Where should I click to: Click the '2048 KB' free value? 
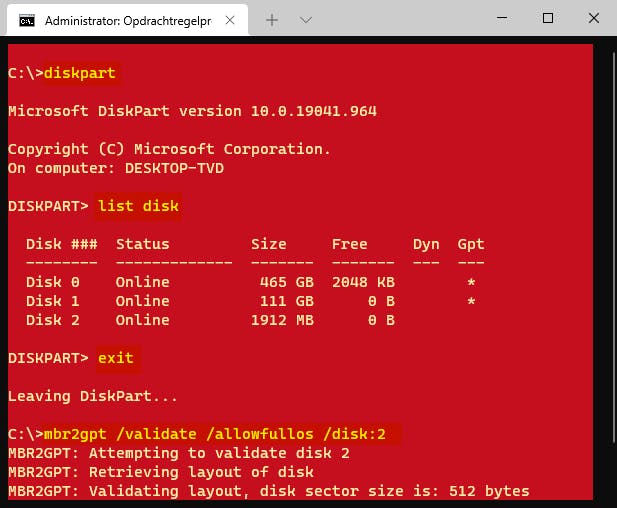[363, 282]
